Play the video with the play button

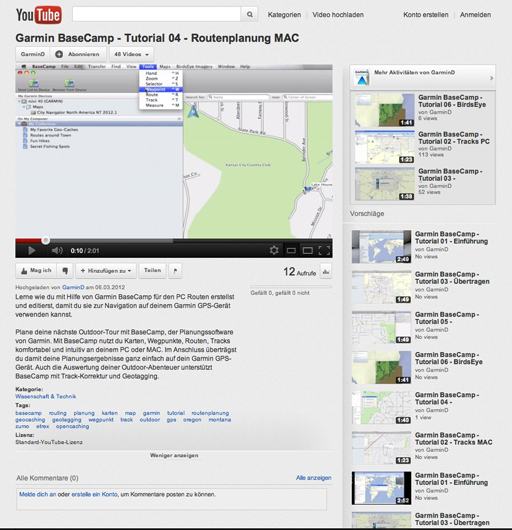click(x=31, y=250)
